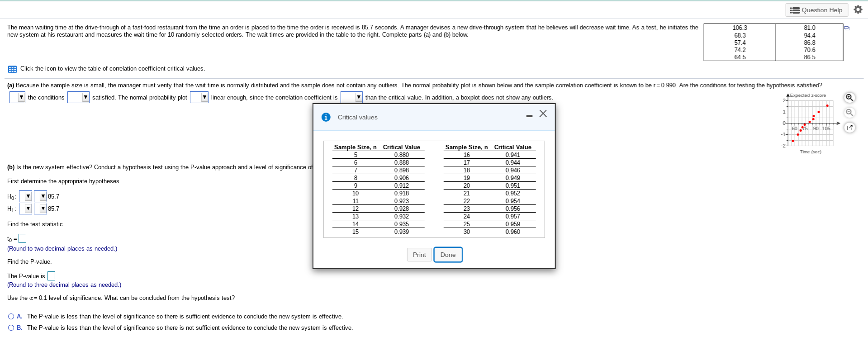Open the dropdown before 'satisfied'
This screenshot has height=337, width=868.
(79, 97)
